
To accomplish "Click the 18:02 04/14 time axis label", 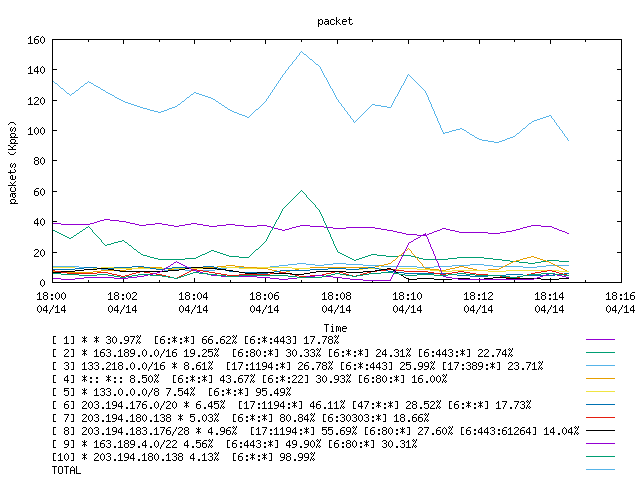I will 122,302.
